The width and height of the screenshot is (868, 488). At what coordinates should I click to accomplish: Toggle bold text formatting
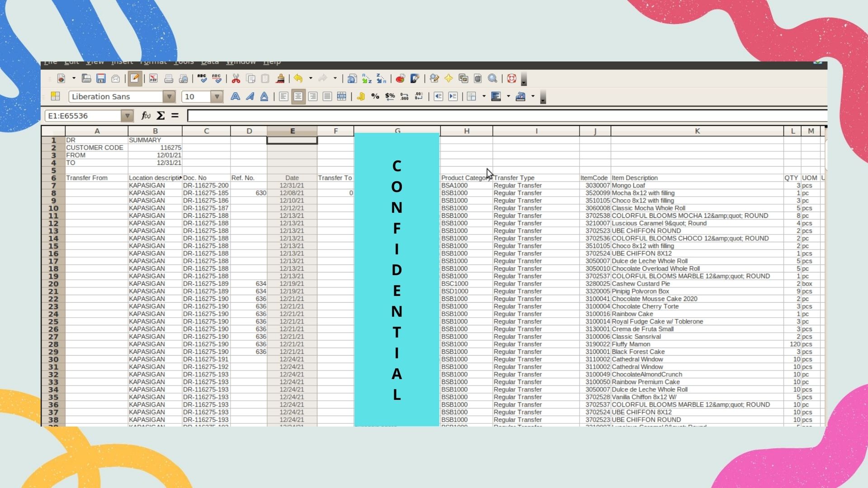(x=235, y=96)
